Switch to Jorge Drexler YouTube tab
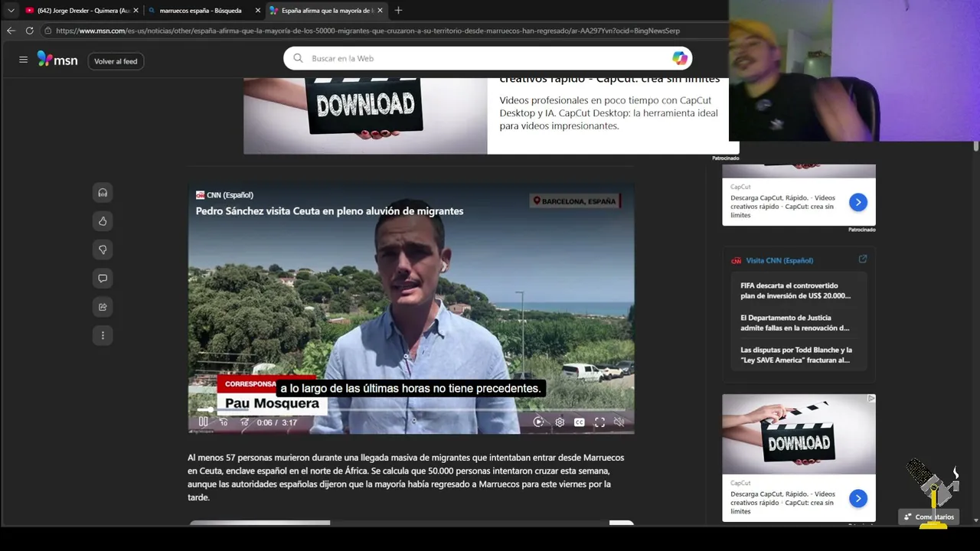Viewport: 980px width, 551px height. coord(80,11)
